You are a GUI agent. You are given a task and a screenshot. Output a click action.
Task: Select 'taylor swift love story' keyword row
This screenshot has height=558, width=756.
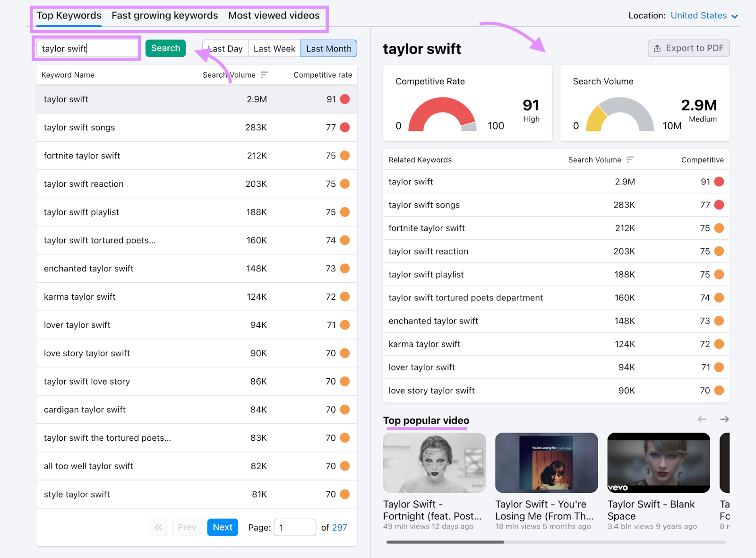(197, 381)
